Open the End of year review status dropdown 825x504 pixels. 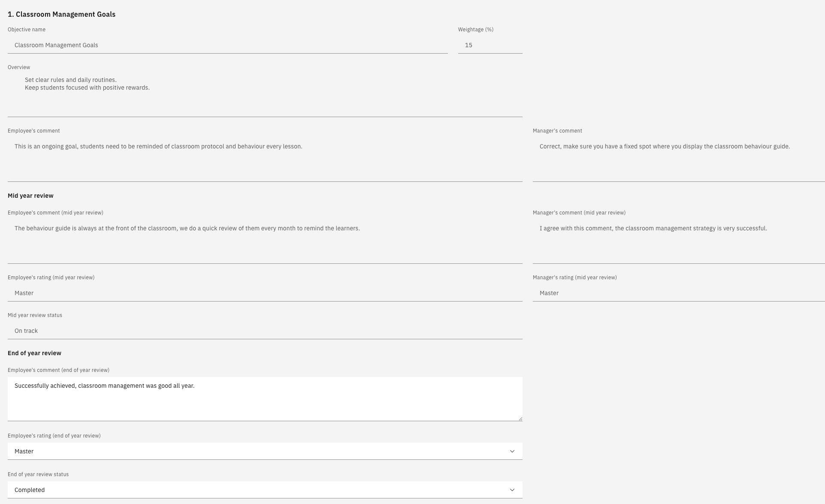click(265, 490)
